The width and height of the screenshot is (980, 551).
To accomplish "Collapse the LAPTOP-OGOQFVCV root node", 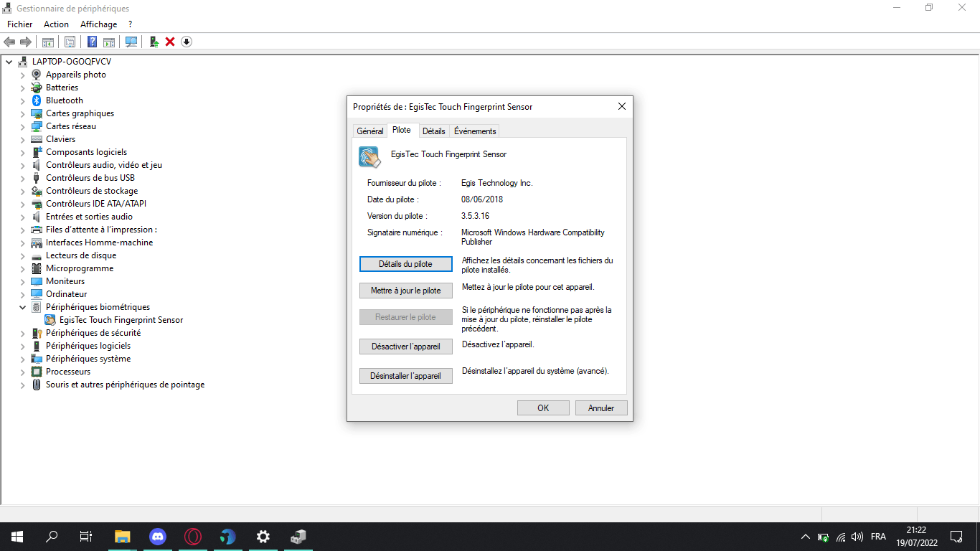I will [9, 62].
